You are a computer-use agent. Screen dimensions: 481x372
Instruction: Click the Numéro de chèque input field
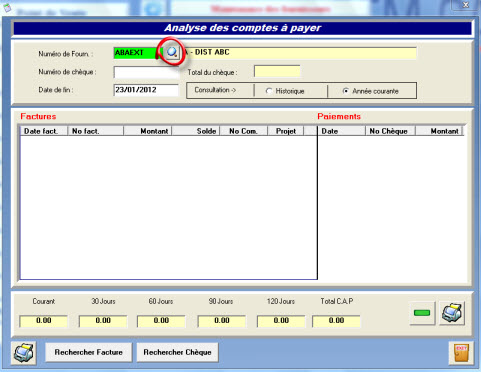(x=146, y=72)
